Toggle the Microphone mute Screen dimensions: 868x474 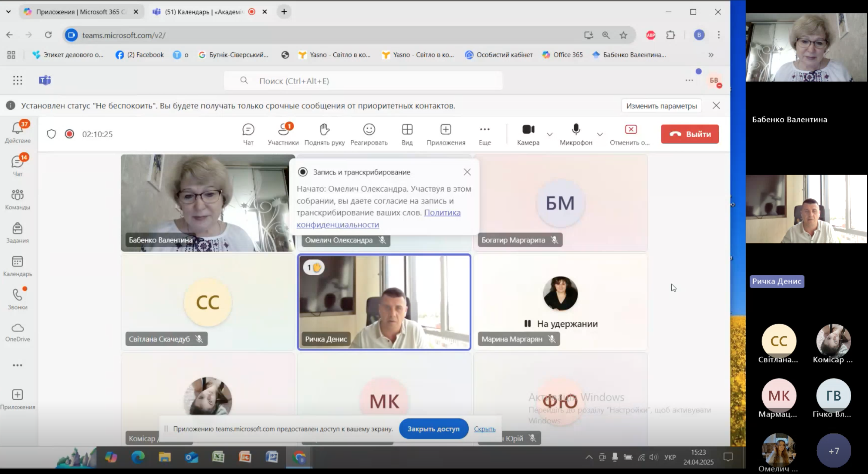[x=576, y=134]
